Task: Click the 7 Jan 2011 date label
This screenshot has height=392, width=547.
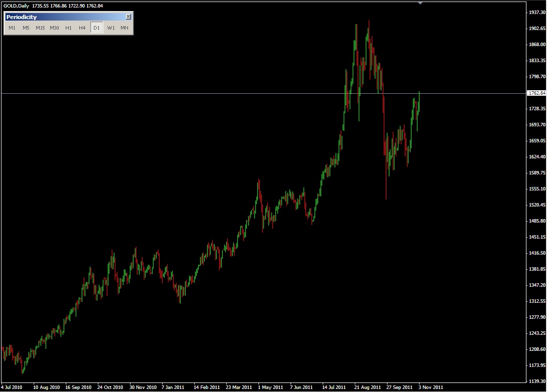Action: 173,387
